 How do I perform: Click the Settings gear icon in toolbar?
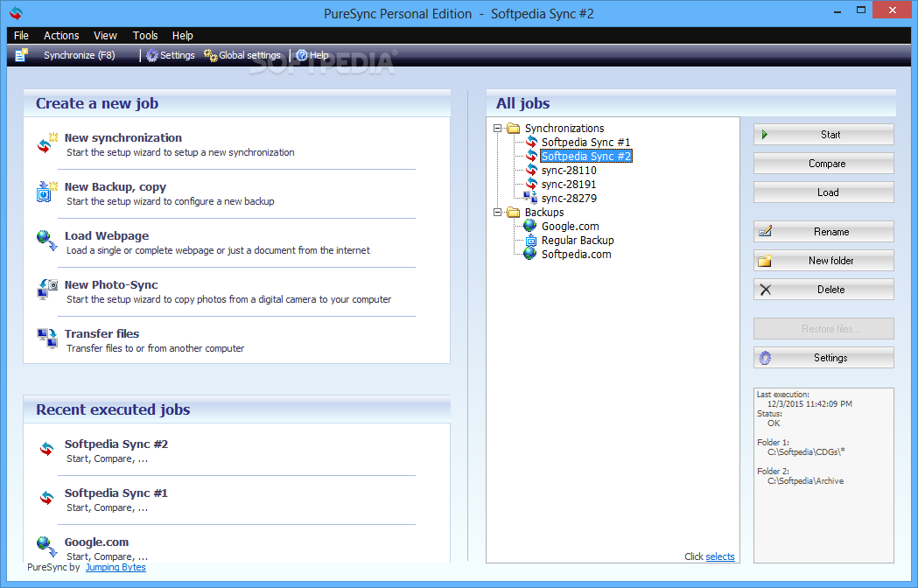pos(152,55)
